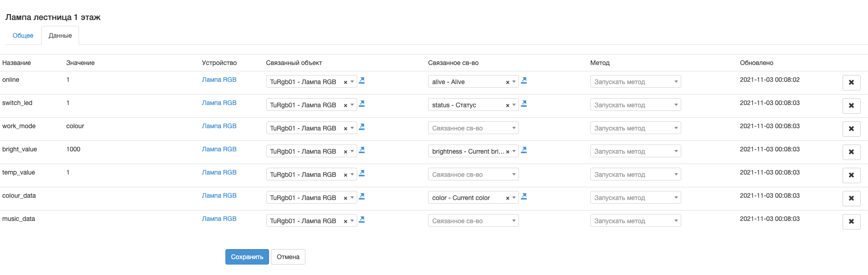Open the method dropdown in temp_value row
The image size is (868, 275).
(x=635, y=175)
